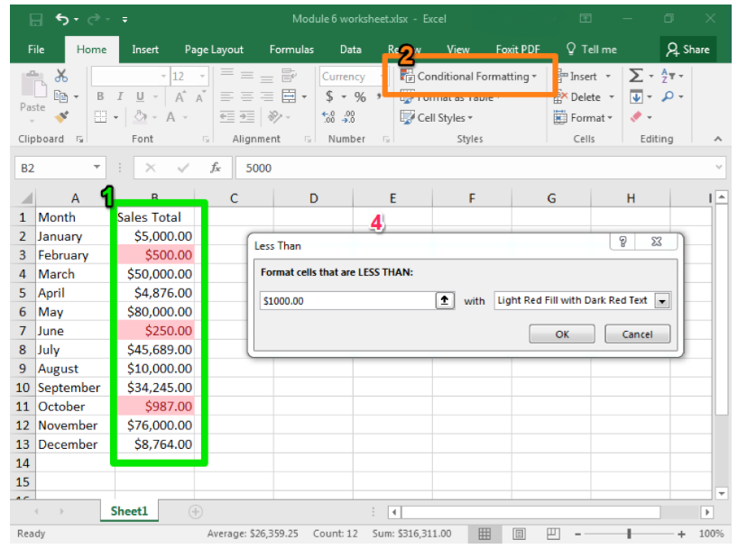Expand the Light Red Fill format dropdown
Screen dimensions: 756x558
(x=663, y=301)
